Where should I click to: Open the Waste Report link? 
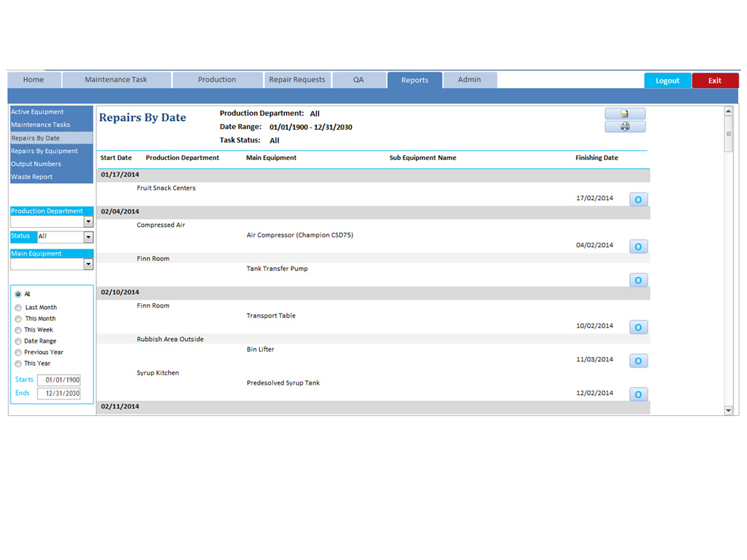pyautogui.click(x=52, y=177)
